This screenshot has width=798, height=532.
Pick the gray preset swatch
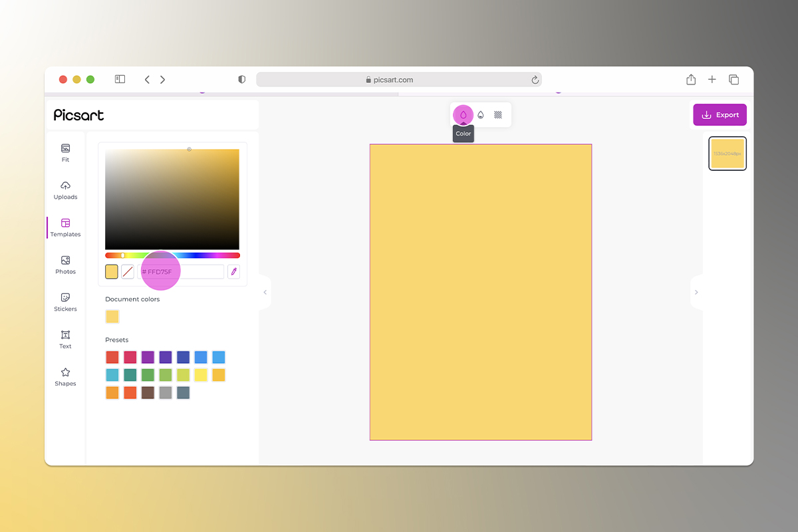(166, 392)
